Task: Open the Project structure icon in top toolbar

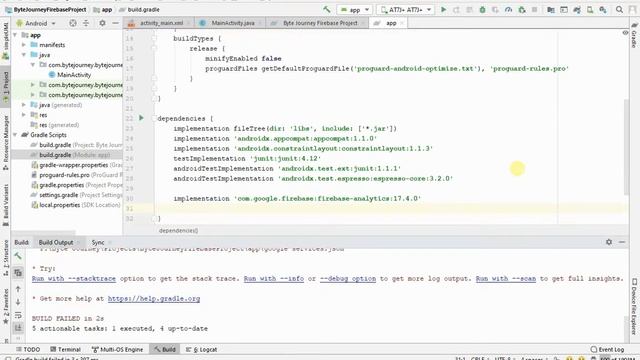Action: point(551,9)
